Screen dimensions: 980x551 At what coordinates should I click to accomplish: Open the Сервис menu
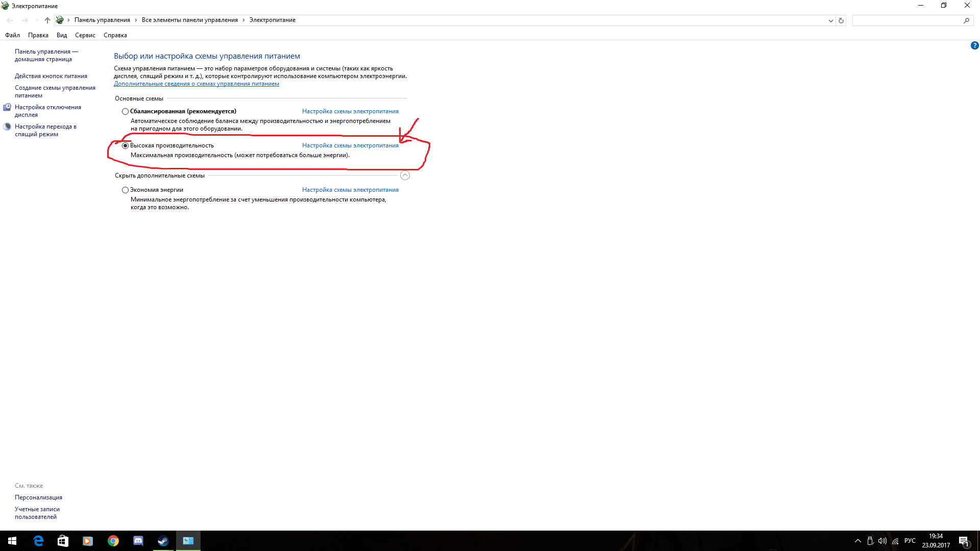tap(85, 35)
